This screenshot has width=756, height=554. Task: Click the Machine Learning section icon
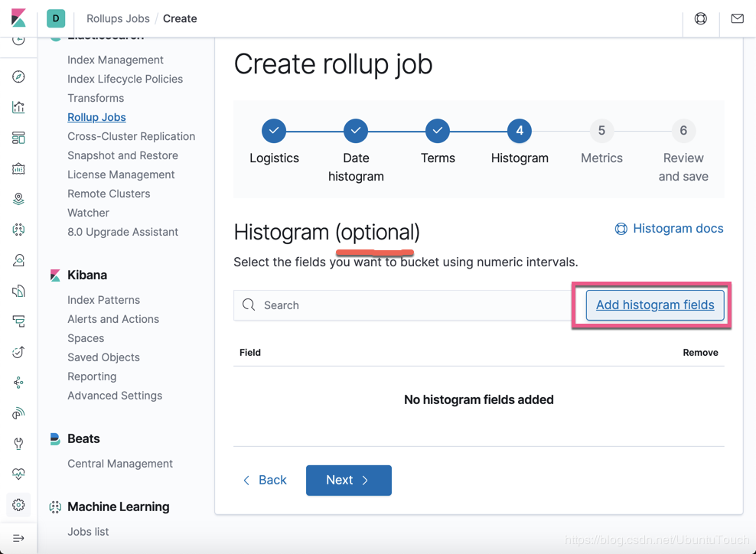pos(55,507)
